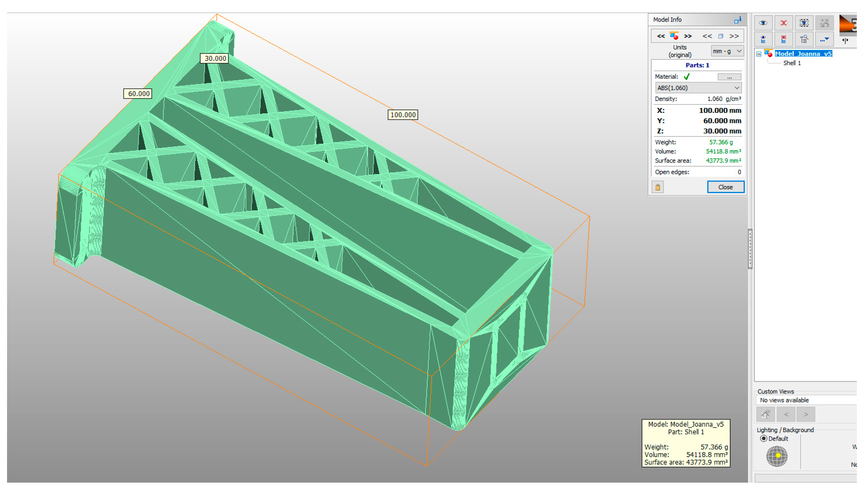Collapse the Model_Joanna_v5 tree node
This screenshot has width=868, height=492.
pyautogui.click(x=759, y=54)
